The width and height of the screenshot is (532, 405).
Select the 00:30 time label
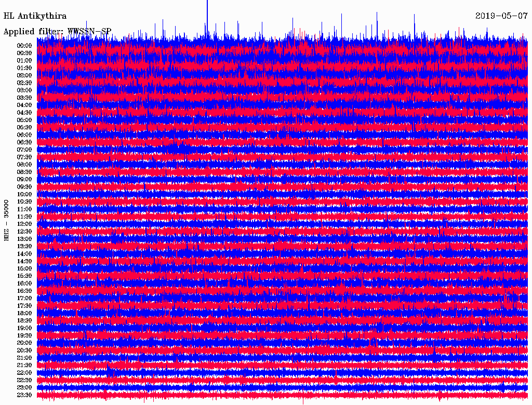24,53
